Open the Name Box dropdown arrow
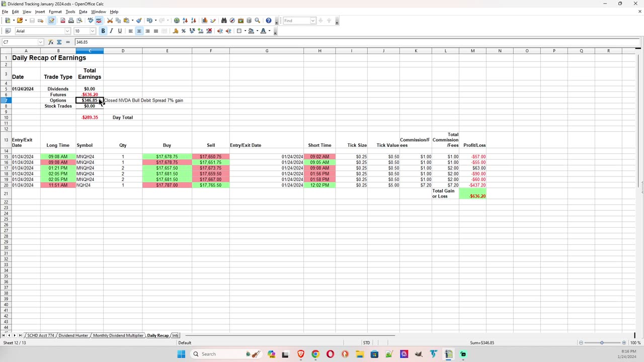The width and height of the screenshot is (644, 362). tap(41, 42)
